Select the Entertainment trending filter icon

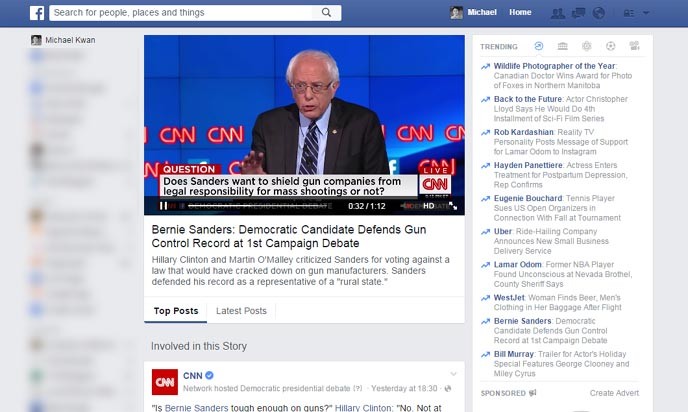click(x=634, y=46)
